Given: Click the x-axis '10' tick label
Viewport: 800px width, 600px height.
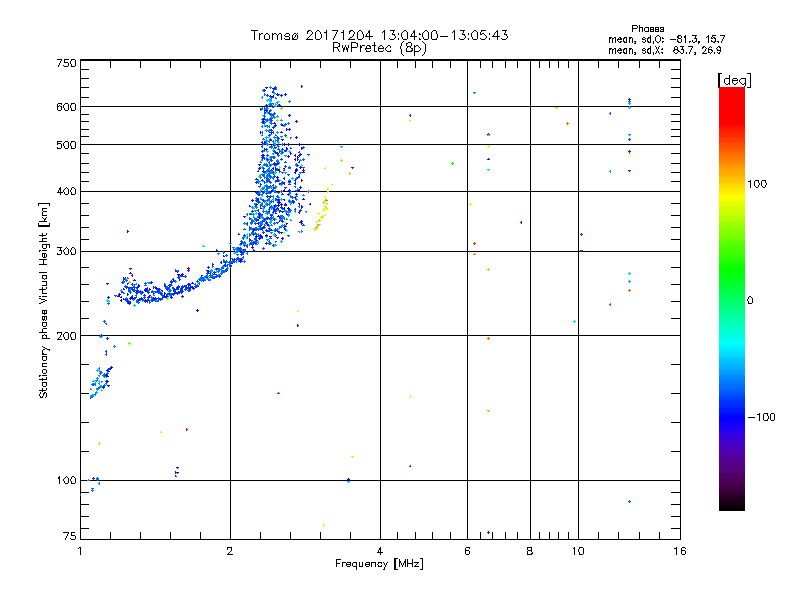Looking at the screenshot, I should pyautogui.click(x=578, y=551).
